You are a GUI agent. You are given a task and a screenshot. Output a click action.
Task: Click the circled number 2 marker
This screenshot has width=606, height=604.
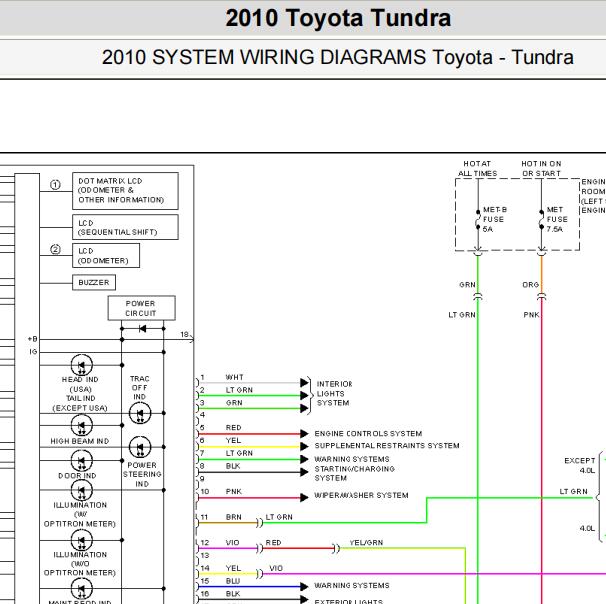click(x=55, y=250)
